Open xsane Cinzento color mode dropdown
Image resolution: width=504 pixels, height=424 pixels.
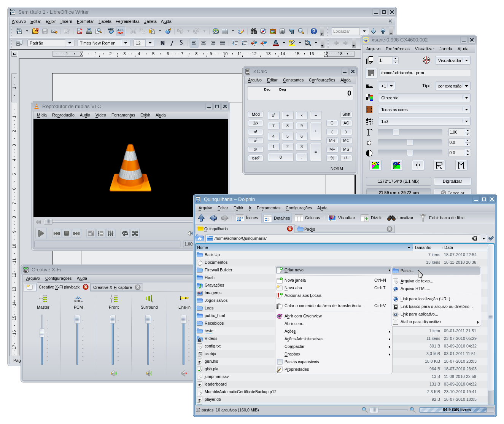[x=424, y=98]
